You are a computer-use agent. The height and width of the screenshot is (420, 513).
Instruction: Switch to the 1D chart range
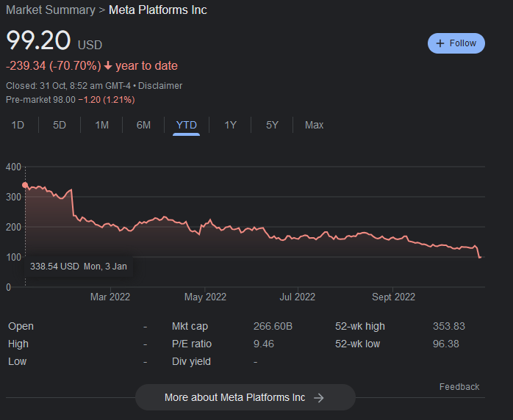[x=18, y=125]
